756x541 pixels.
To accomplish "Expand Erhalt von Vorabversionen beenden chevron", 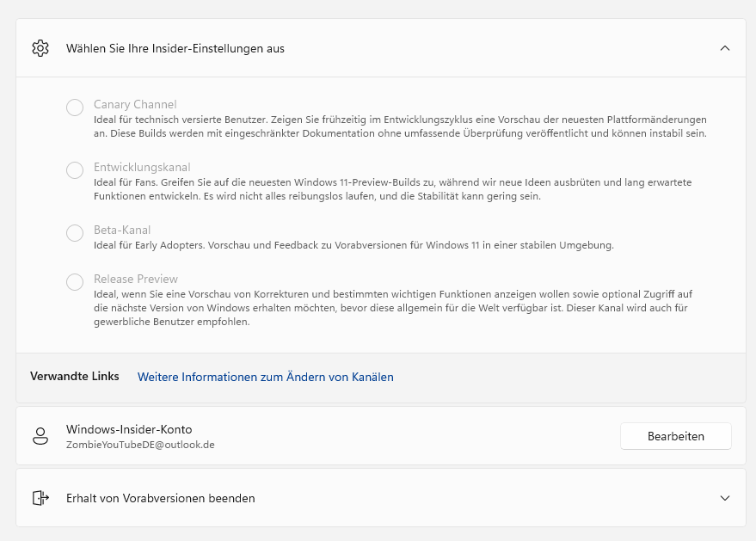I will tap(725, 498).
